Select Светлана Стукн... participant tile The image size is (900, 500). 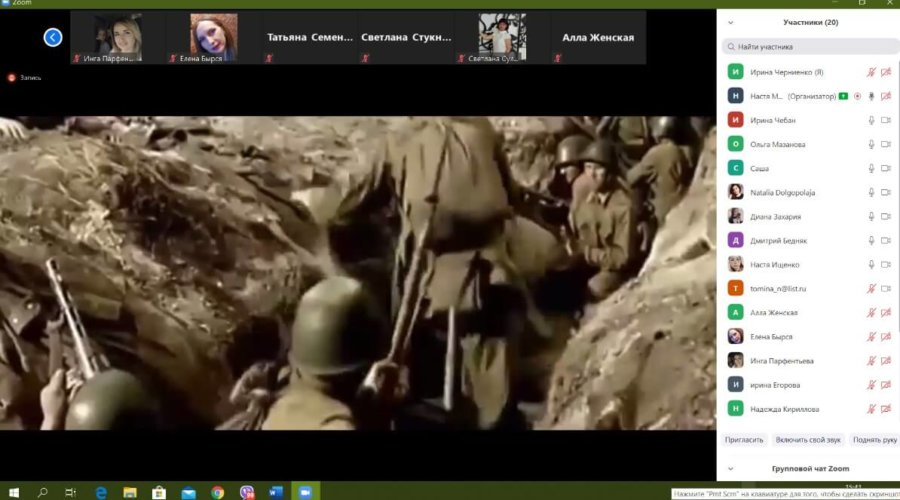coord(406,38)
